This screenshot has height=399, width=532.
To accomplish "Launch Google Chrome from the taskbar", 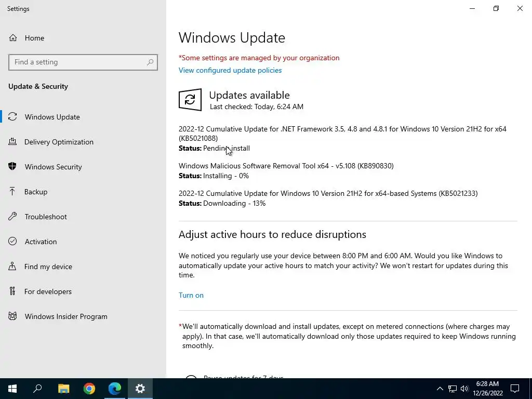I will pos(89,389).
